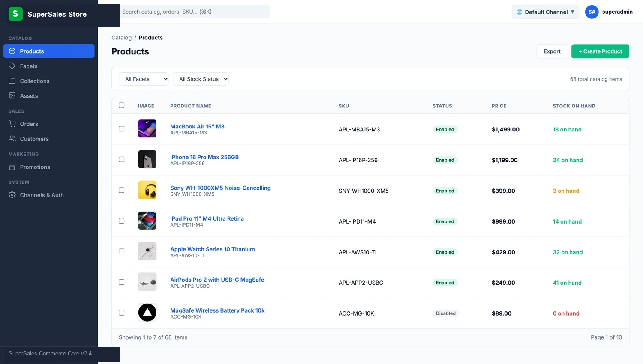Click the Collections folder icon

12,81
